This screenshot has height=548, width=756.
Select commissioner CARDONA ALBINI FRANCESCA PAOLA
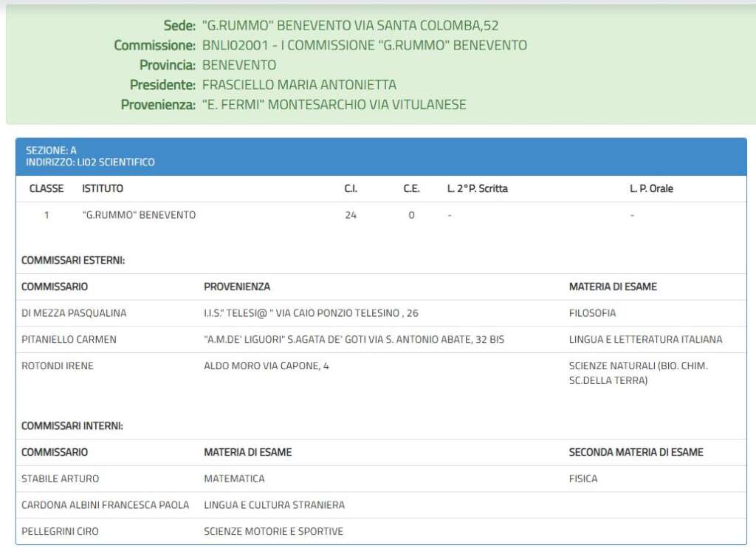[105, 505]
